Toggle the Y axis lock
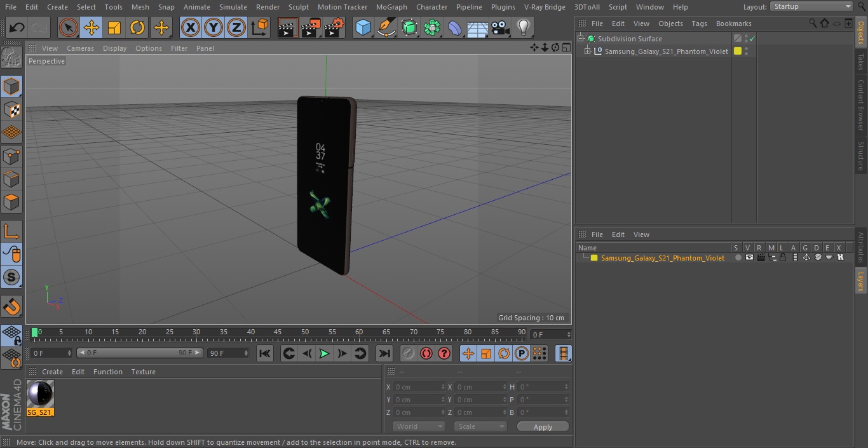This screenshot has width=868, height=448. coord(214,27)
